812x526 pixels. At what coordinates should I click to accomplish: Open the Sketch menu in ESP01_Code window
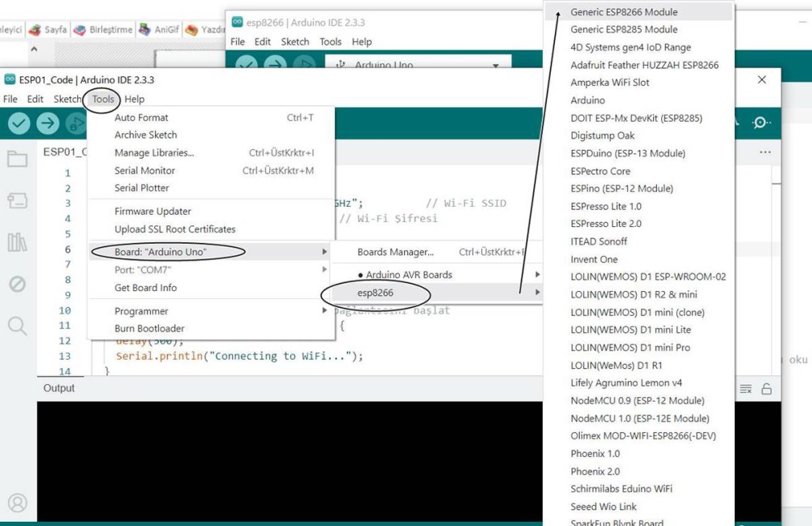pyautogui.click(x=67, y=99)
